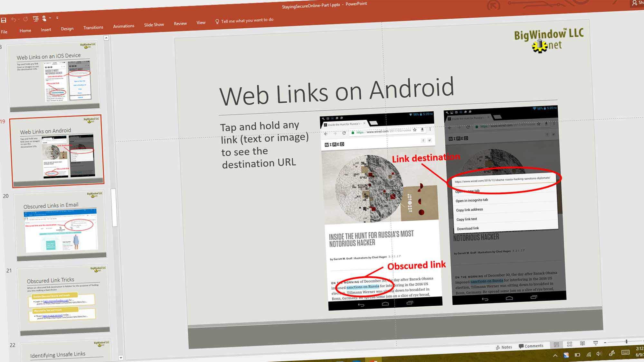Open the Design ribbon tab
The height and width of the screenshot is (362, 644).
67,29
